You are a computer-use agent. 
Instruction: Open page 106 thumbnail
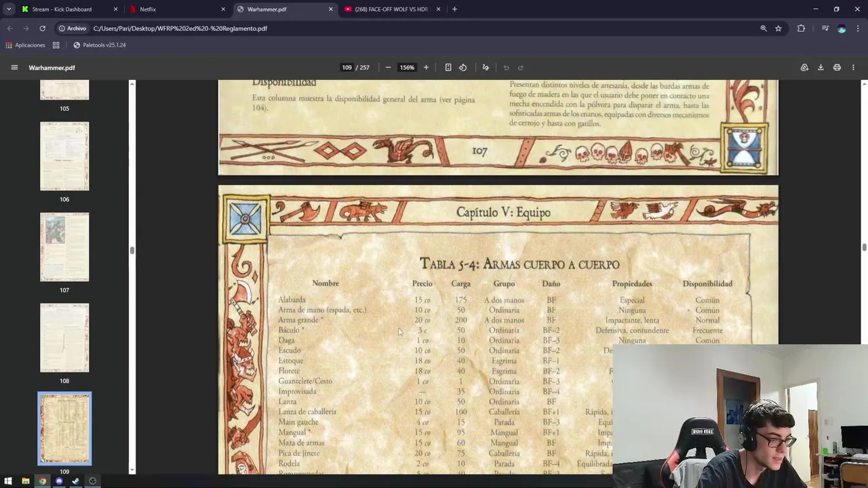[x=64, y=157]
